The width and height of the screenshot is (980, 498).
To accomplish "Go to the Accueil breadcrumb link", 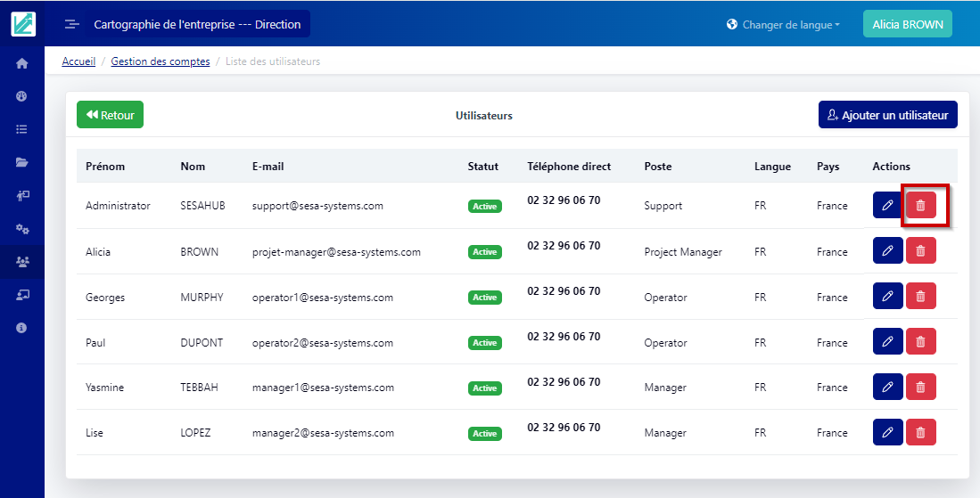I will coord(78,61).
